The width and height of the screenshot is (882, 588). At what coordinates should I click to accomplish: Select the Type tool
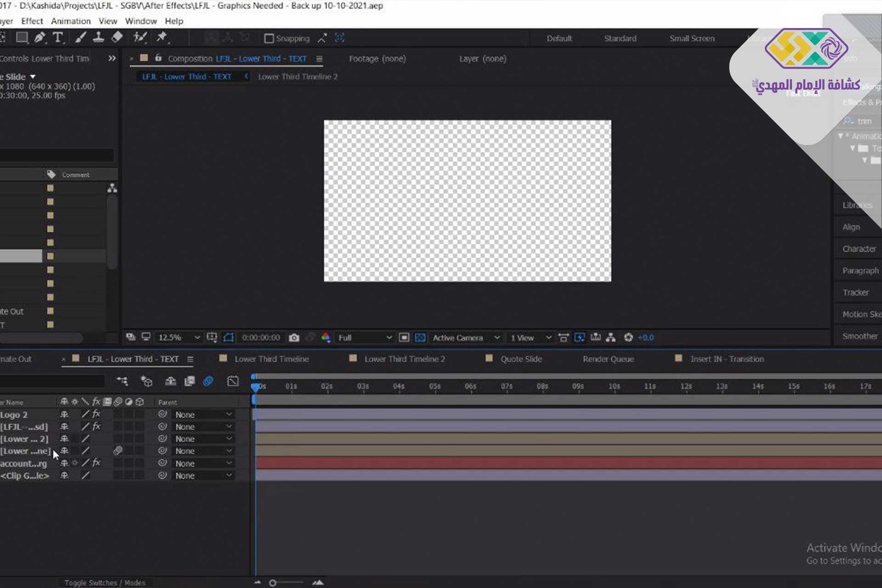tap(57, 38)
